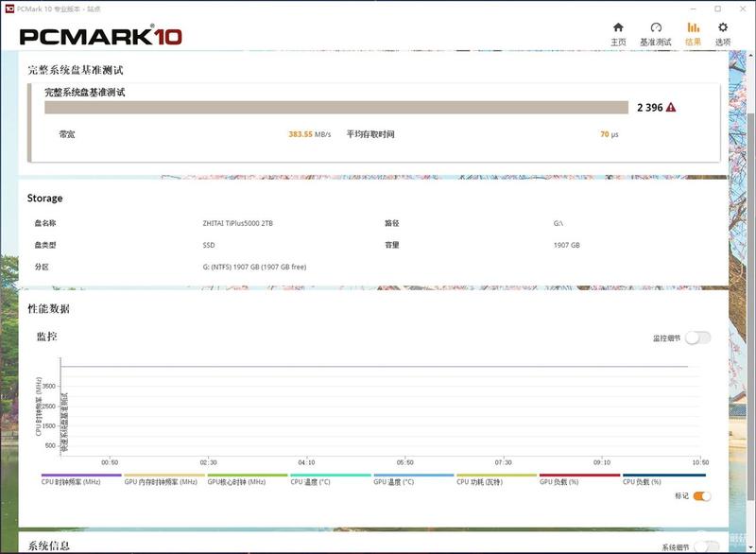Click the 系统信息 section heading
The width and height of the screenshot is (756, 554).
click(x=49, y=545)
